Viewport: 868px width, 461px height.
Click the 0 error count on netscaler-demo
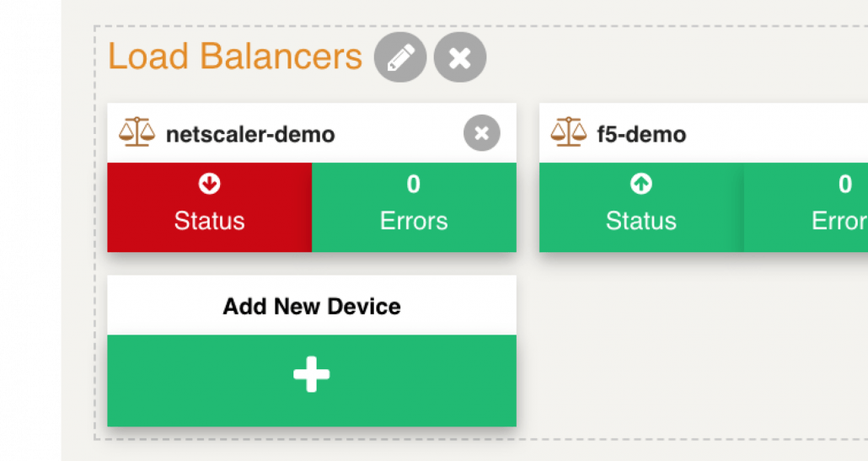(414, 185)
